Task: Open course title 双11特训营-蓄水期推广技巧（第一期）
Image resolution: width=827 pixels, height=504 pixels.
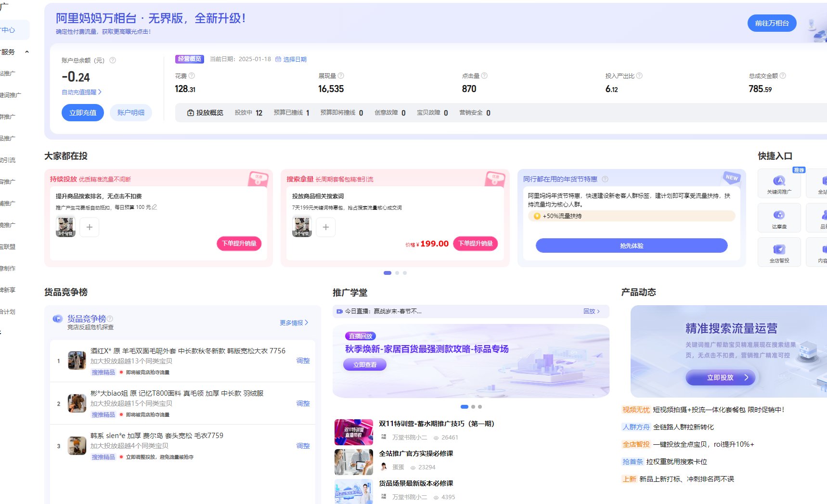Action: (x=437, y=424)
